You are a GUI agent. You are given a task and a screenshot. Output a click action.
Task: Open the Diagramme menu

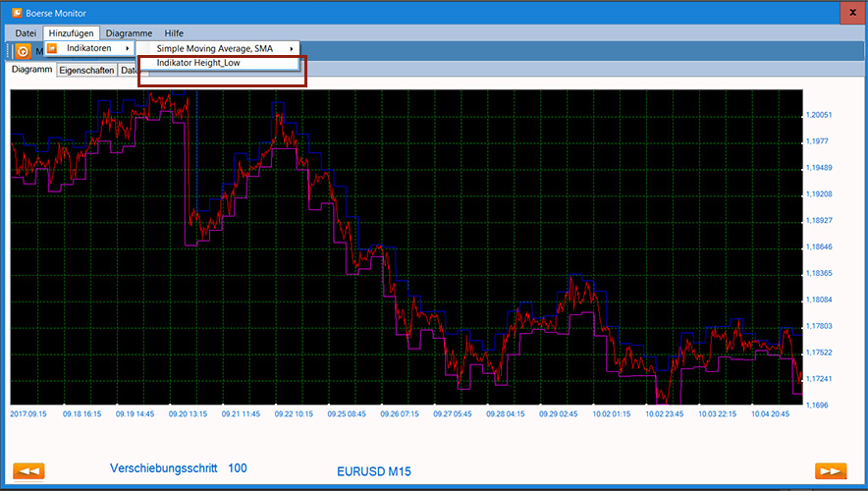129,33
